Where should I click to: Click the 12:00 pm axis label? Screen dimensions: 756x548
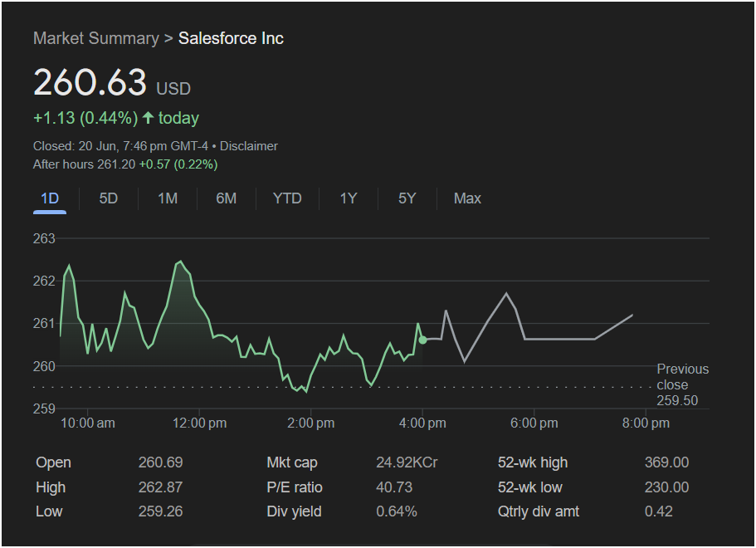[200, 423]
